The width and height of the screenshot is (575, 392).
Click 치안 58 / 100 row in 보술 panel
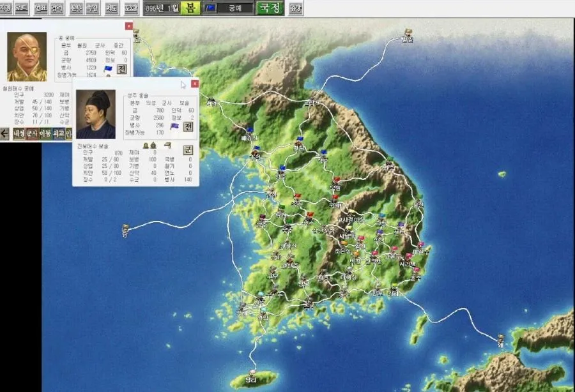coord(102,173)
